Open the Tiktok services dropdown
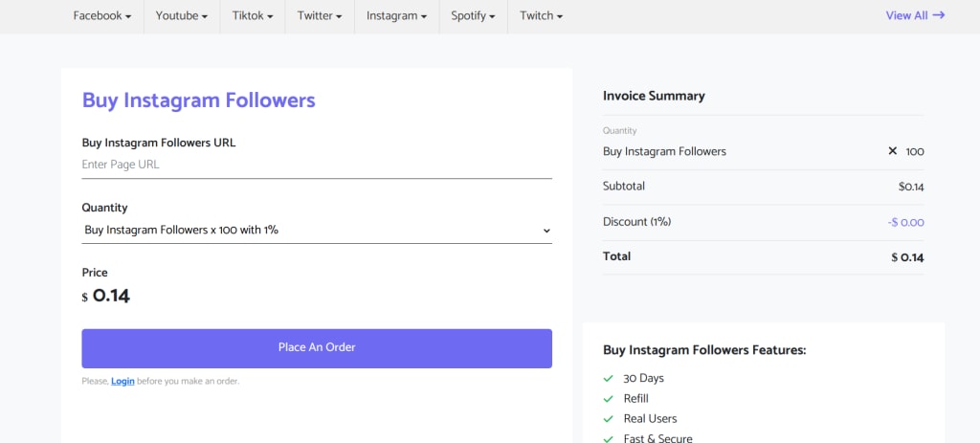 tap(252, 16)
